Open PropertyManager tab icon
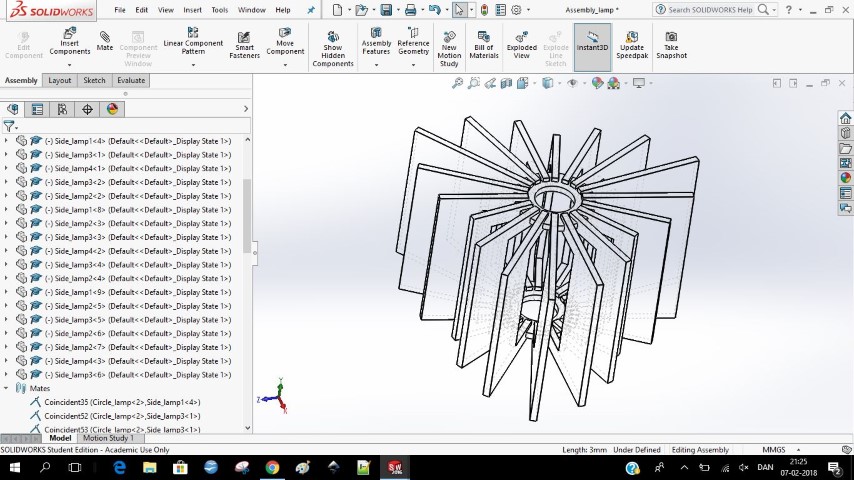Viewport: 854px width, 480px height. click(37, 110)
